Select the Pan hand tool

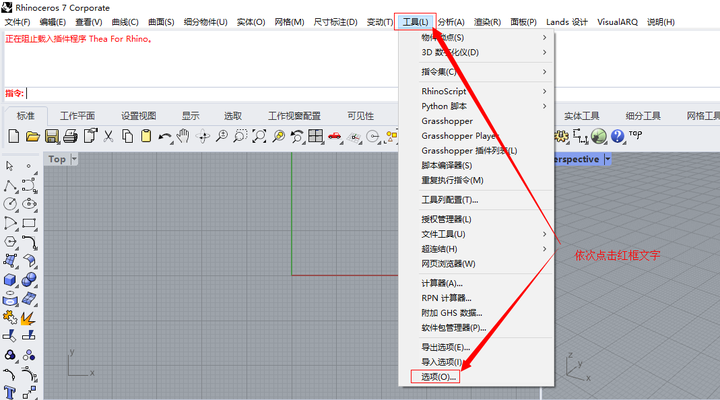[x=183, y=136]
